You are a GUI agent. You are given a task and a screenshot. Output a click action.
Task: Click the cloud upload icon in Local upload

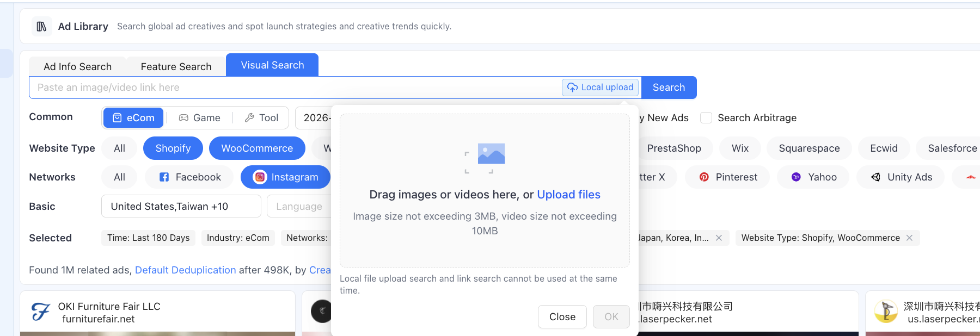pyautogui.click(x=572, y=88)
